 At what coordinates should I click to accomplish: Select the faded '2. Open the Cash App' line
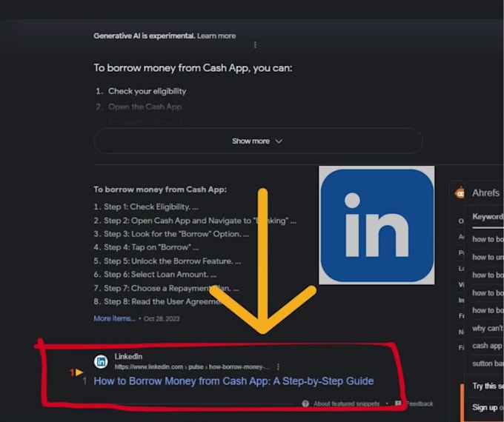click(x=139, y=107)
